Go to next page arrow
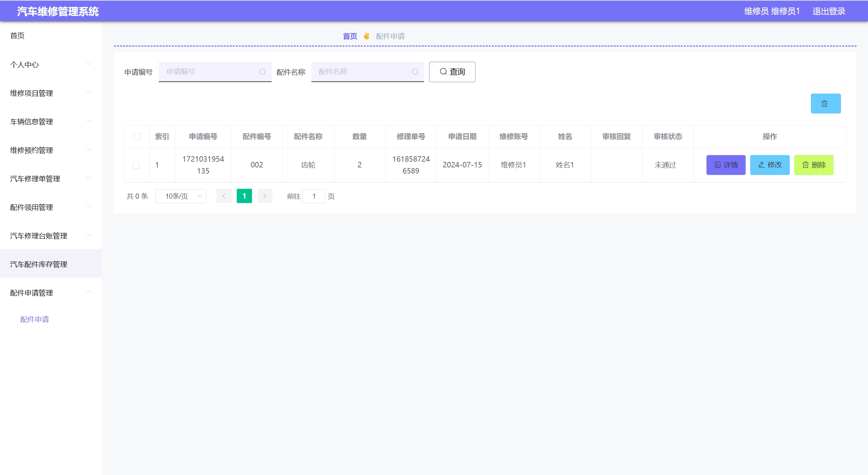This screenshot has height=475, width=868. point(265,196)
